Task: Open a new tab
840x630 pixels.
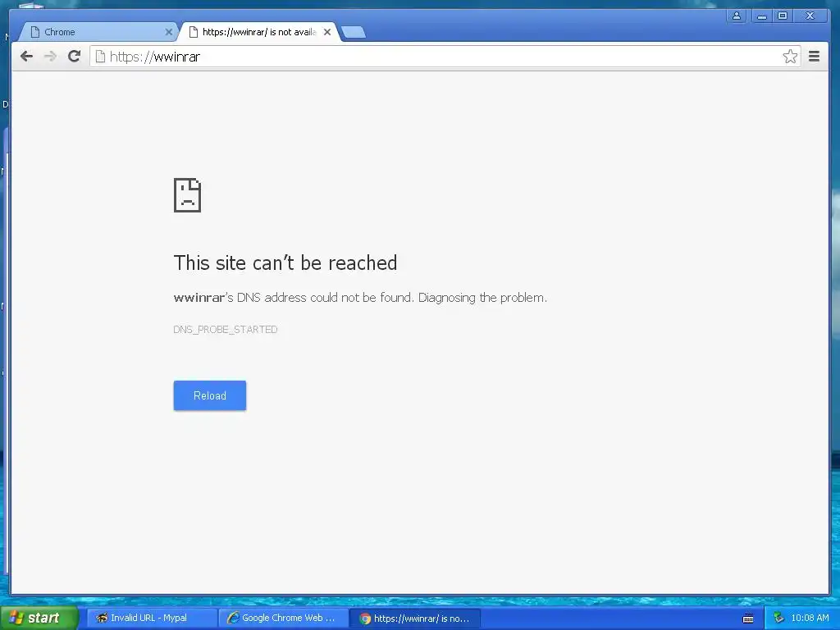Action: (x=354, y=33)
